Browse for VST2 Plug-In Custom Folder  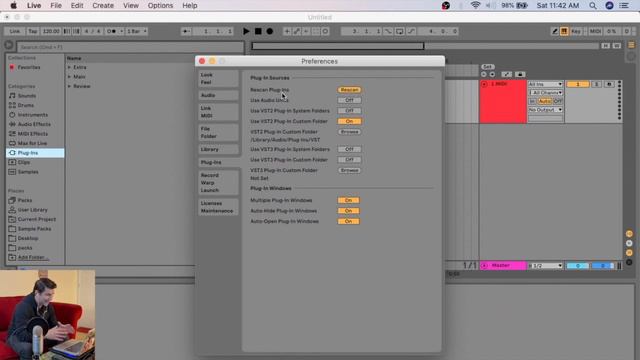pyautogui.click(x=349, y=132)
